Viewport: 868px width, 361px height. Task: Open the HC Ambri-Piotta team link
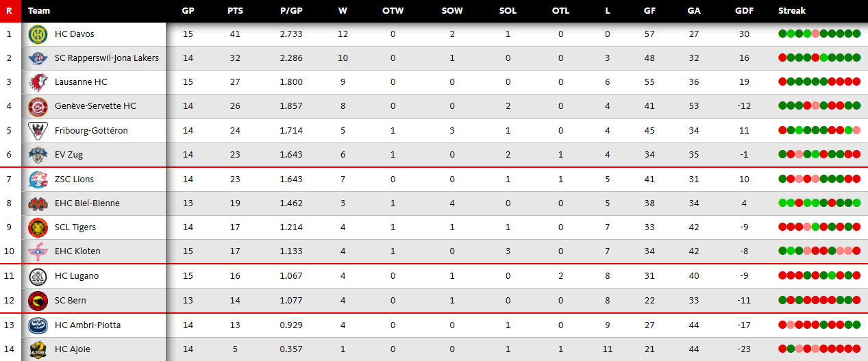coord(87,325)
